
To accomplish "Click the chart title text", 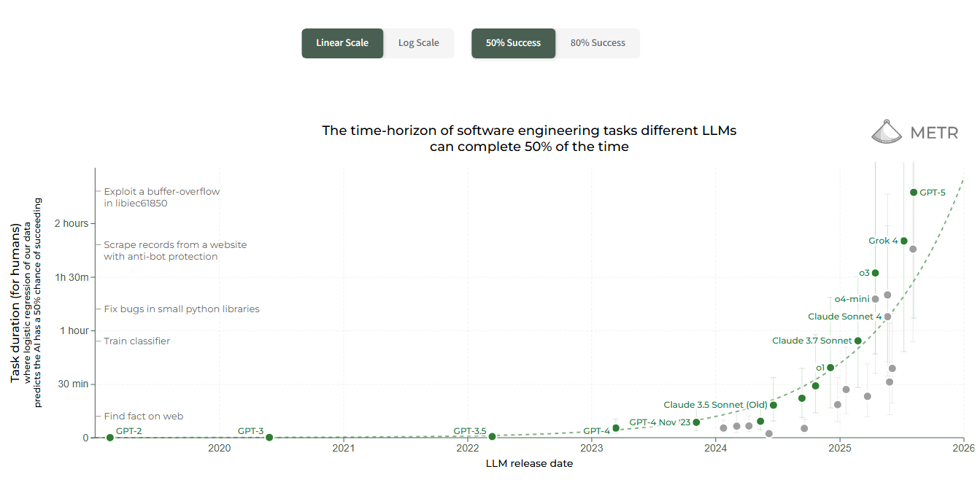I will click(529, 139).
